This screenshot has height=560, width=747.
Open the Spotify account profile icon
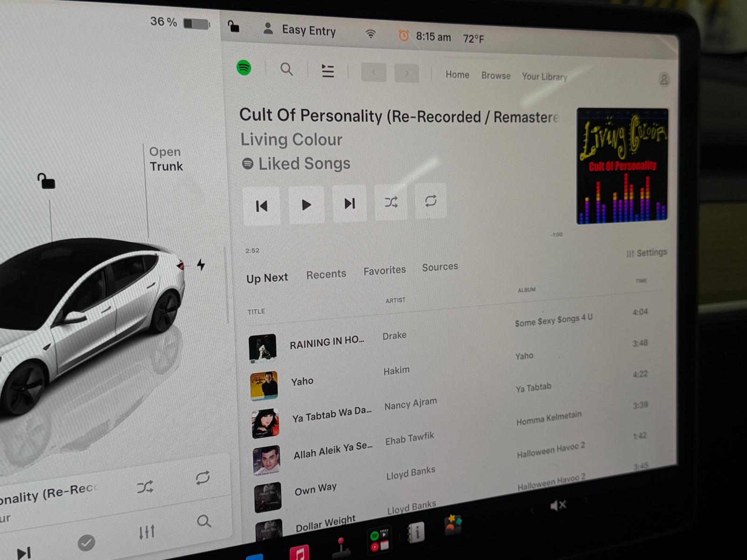click(663, 79)
